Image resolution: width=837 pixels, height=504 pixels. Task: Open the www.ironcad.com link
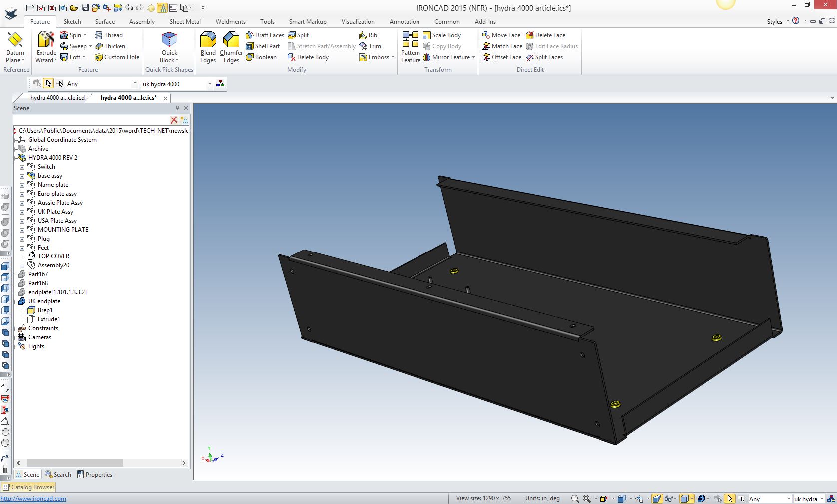[33, 499]
